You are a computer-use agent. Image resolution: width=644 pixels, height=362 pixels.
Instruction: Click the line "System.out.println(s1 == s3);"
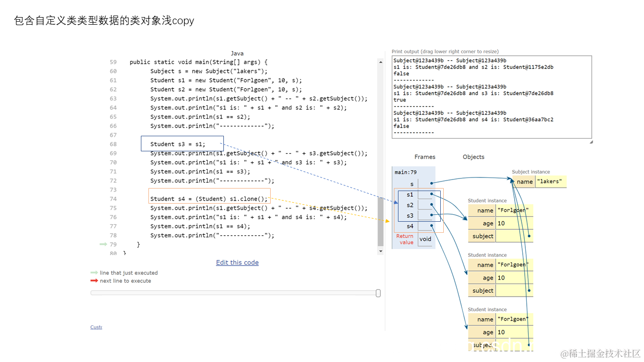click(x=200, y=171)
